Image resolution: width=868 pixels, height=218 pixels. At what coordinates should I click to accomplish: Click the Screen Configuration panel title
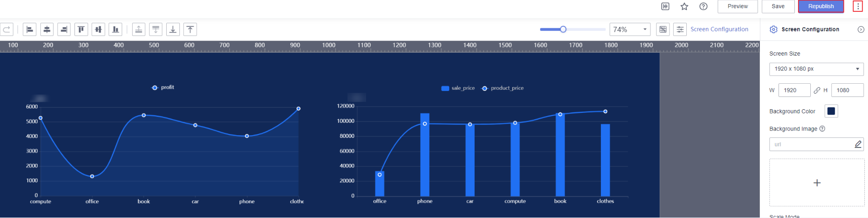[x=810, y=29]
